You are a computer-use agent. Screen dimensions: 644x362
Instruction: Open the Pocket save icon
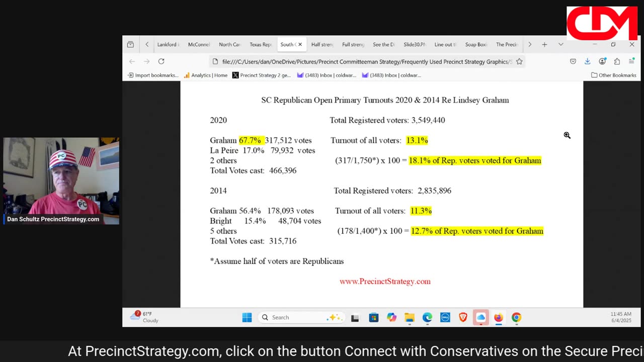(573, 61)
